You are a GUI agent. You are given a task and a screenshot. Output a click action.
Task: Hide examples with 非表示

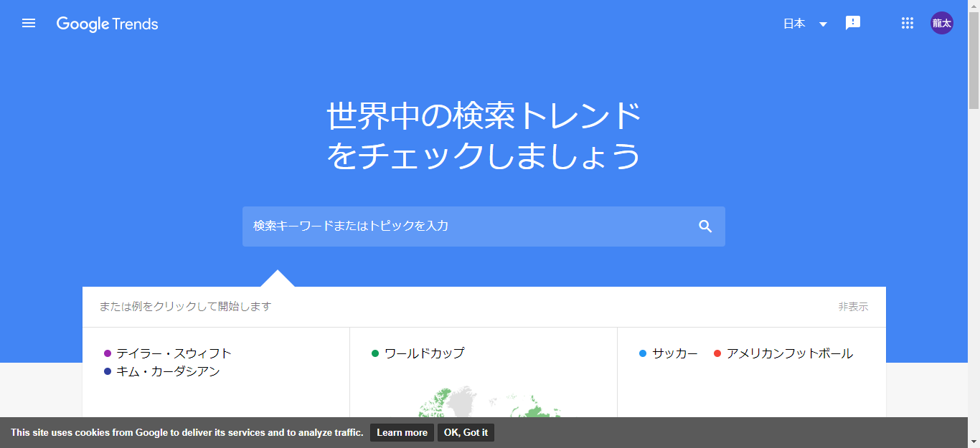pyautogui.click(x=853, y=307)
